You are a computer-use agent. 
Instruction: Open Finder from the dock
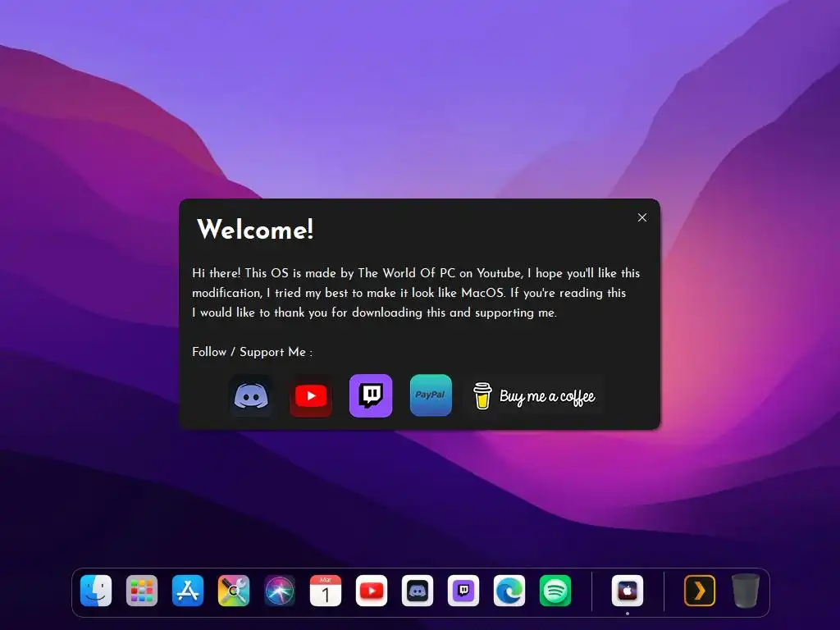point(96,591)
